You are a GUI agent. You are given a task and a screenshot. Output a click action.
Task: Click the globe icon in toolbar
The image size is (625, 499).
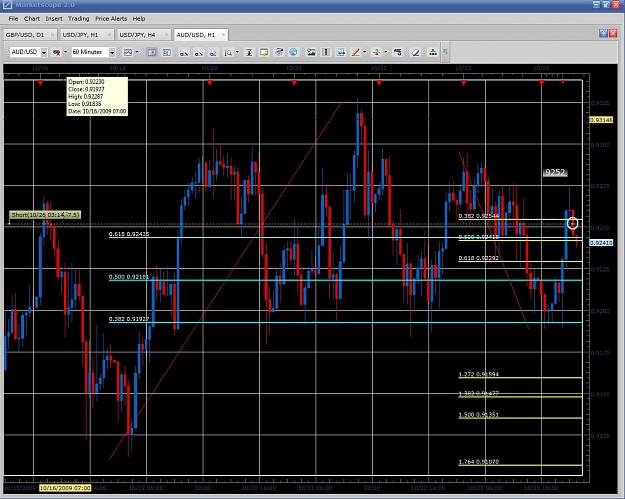pyautogui.click(x=293, y=52)
